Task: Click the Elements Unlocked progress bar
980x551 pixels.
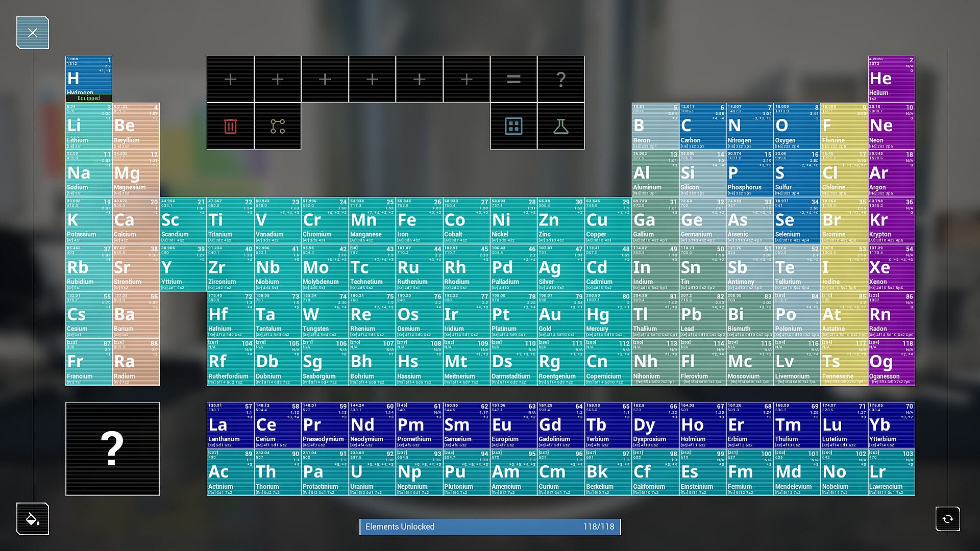Action: pos(490,527)
